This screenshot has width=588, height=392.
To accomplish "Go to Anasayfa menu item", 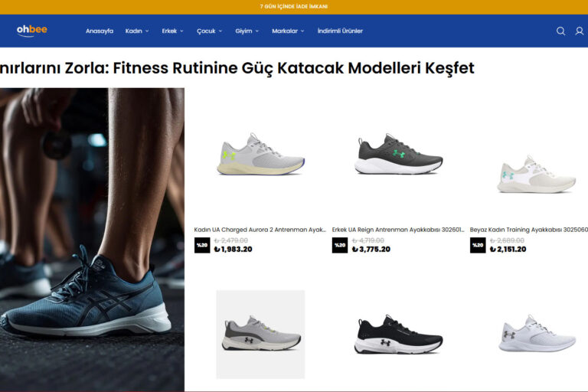I will pos(100,31).
